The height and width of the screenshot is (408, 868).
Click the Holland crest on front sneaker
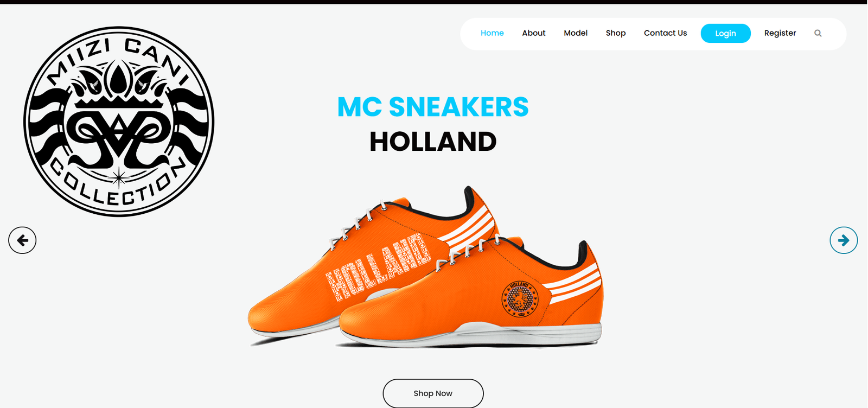pyautogui.click(x=520, y=299)
